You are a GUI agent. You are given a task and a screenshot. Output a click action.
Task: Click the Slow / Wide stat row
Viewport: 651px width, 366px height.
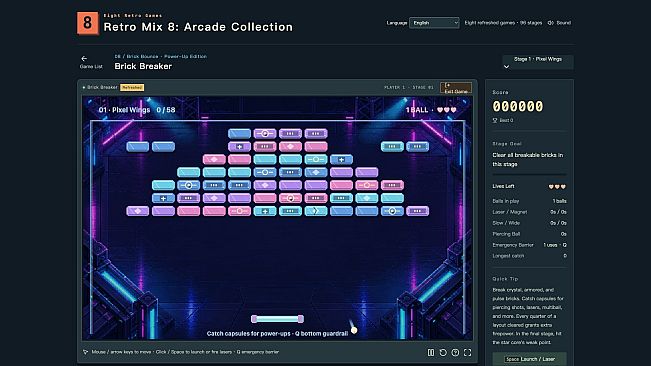pyautogui.click(x=529, y=223)
